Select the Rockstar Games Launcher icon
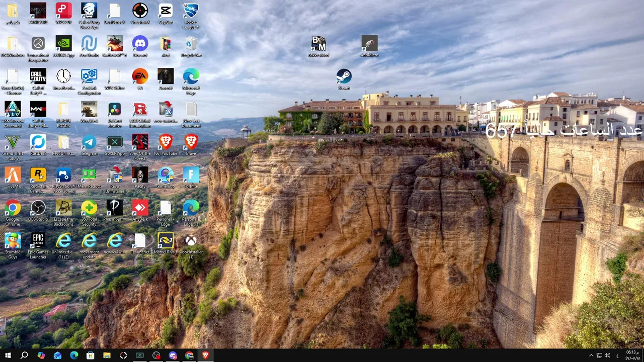644x362 pixels. pyautogui.click(x=38, y=180)
